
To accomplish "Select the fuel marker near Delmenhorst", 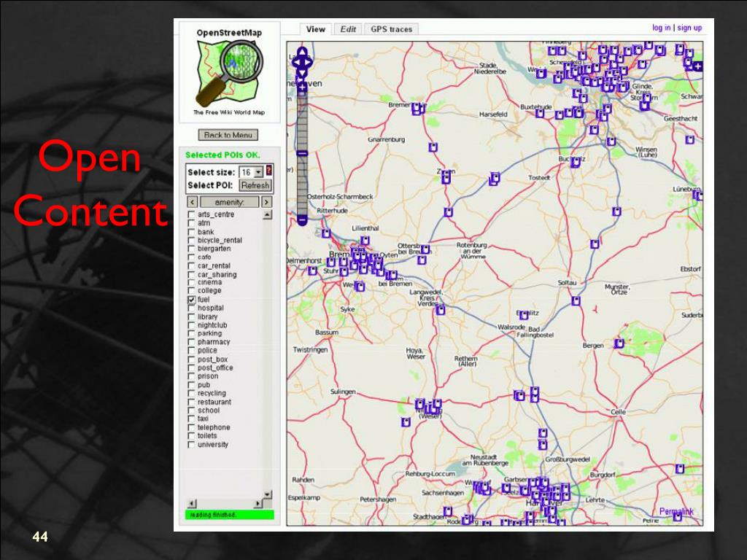I will coord(312,271).
